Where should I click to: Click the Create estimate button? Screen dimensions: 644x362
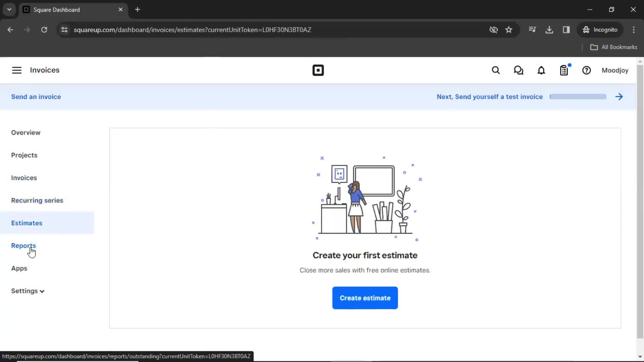point(365,298)
